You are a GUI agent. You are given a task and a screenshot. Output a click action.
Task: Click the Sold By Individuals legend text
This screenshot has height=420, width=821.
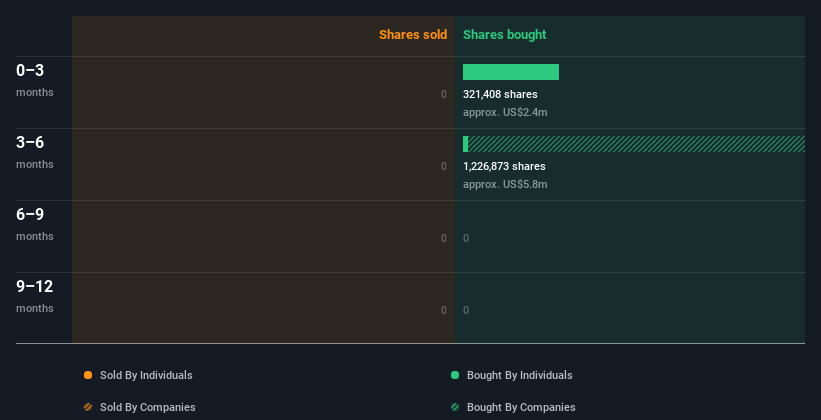coord(146,375)
